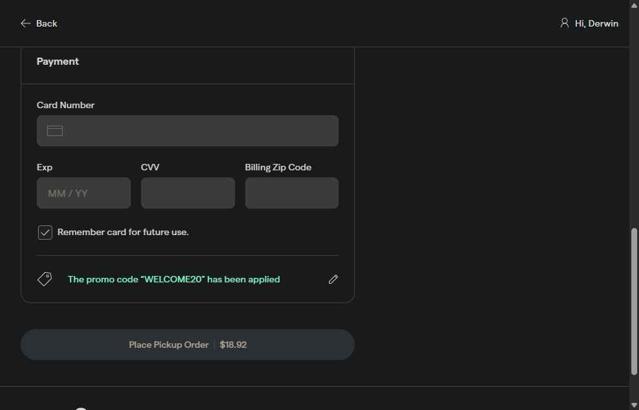
Task: Focus the Card Number field
Action: tap(187, 131)
